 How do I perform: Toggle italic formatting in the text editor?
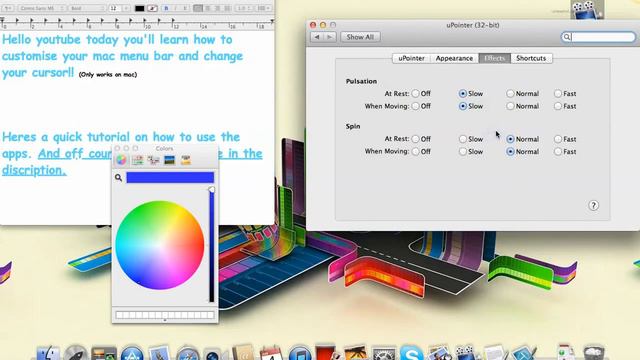[x=176, y=8]
